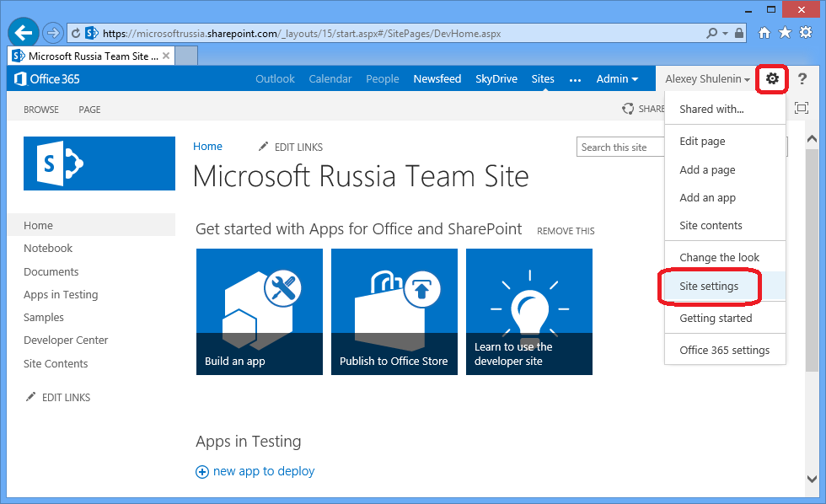Open Alexey Shulenin's user menu
This screenshot has width=826, height=504.
(x=706, y=78)
